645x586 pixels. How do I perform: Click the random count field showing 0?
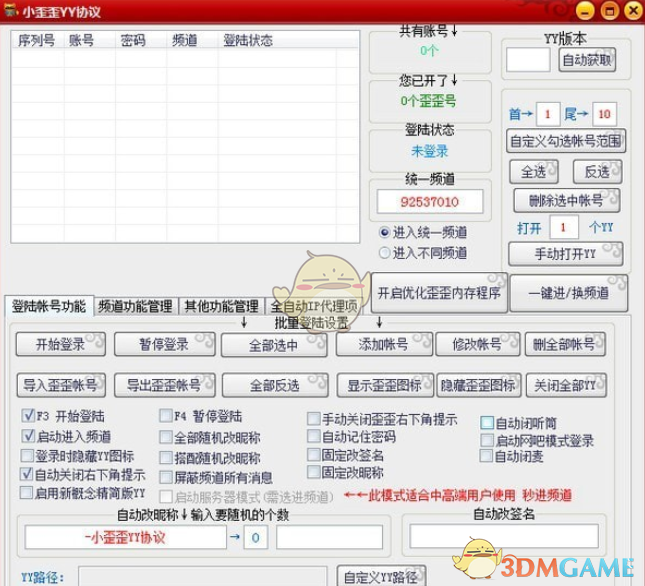point(255,537)
